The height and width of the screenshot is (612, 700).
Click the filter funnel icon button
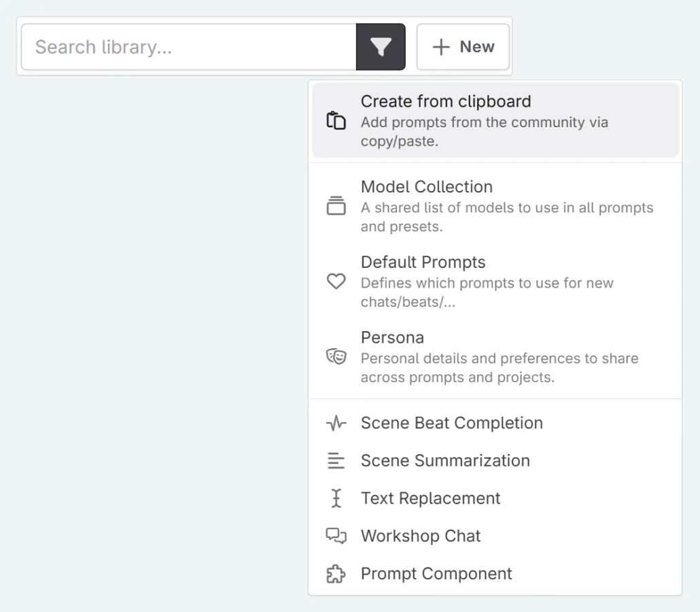[x=381, y=47]
